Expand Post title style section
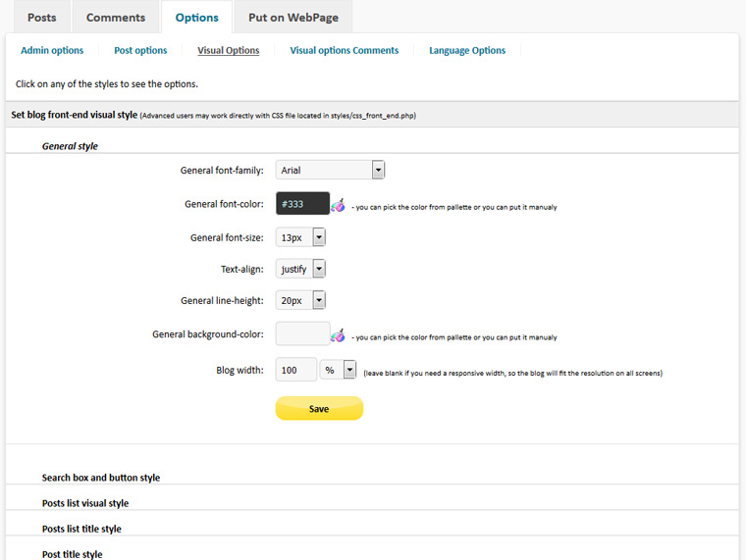This screenshot has height=560, width=746. point(72,554)
